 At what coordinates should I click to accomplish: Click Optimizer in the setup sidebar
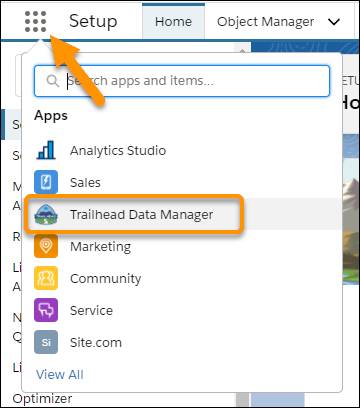(x=42, y=398)
